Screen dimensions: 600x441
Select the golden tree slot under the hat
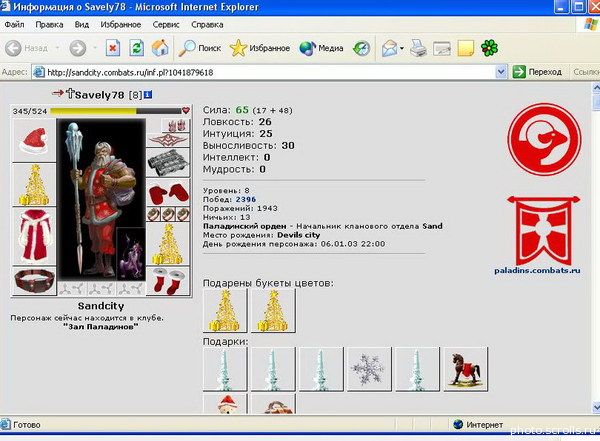(34, 185)
